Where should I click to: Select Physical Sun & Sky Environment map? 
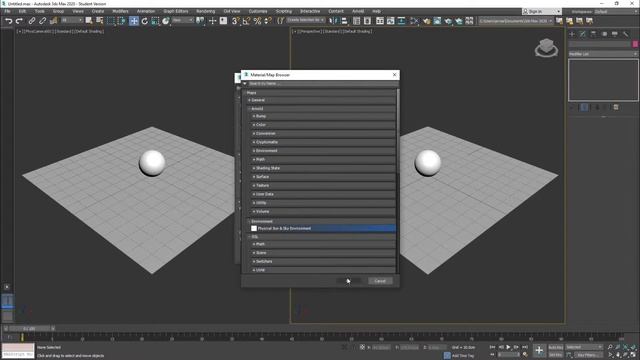322,228
